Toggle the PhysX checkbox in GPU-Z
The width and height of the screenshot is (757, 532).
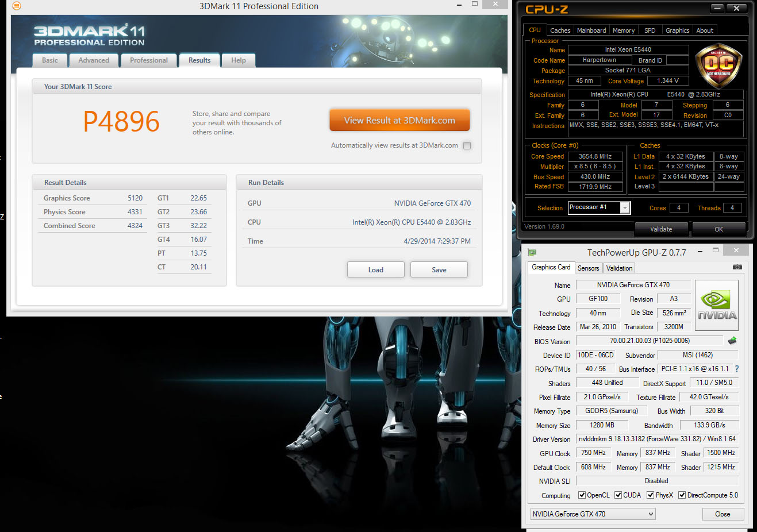650,495
